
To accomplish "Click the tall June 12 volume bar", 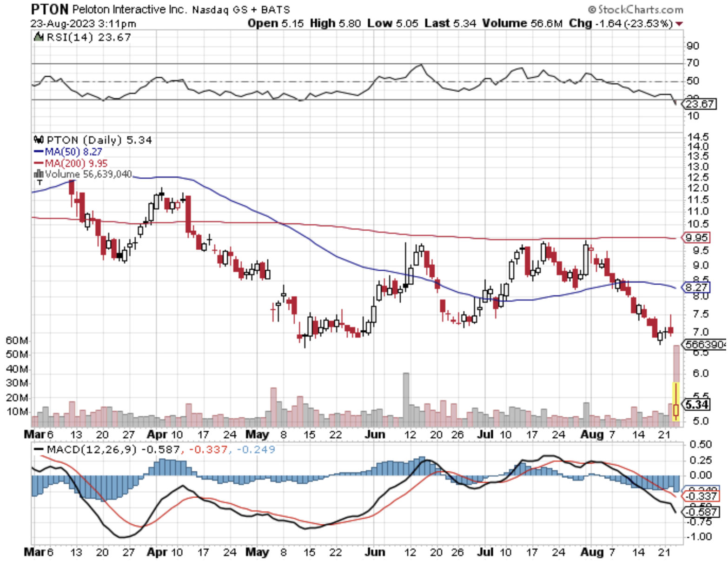I will click(x=406, y=399).
